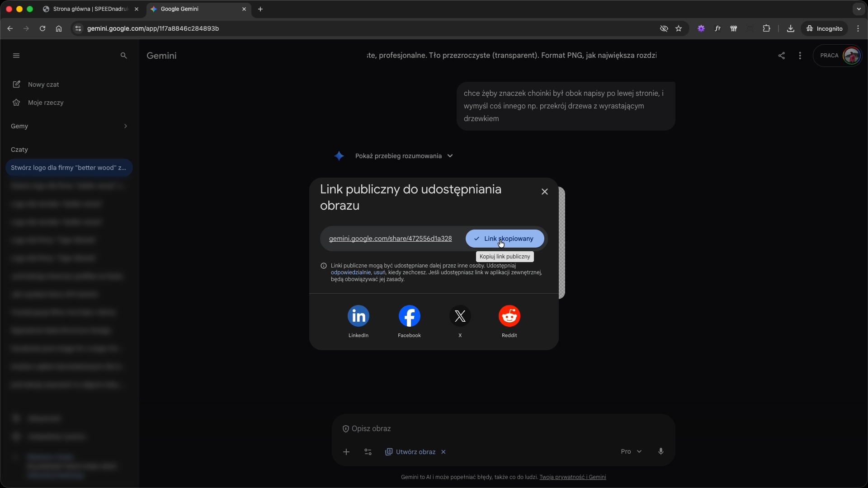This screenshot has width=868, height=488.
Task: Click the Link skopiowany button
Action: click(505, 239)
